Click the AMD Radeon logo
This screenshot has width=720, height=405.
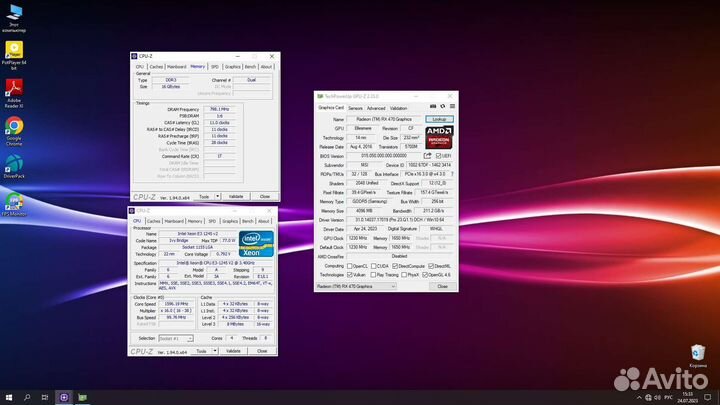tap(439, 138)
